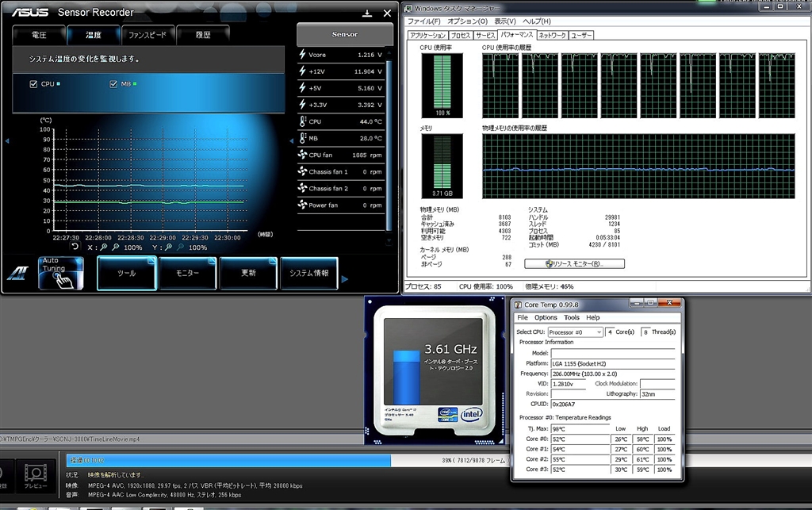This screenshot has height=510, width=812.
Task: Click the CPU fan sensor icon
Action: (302, 155)
